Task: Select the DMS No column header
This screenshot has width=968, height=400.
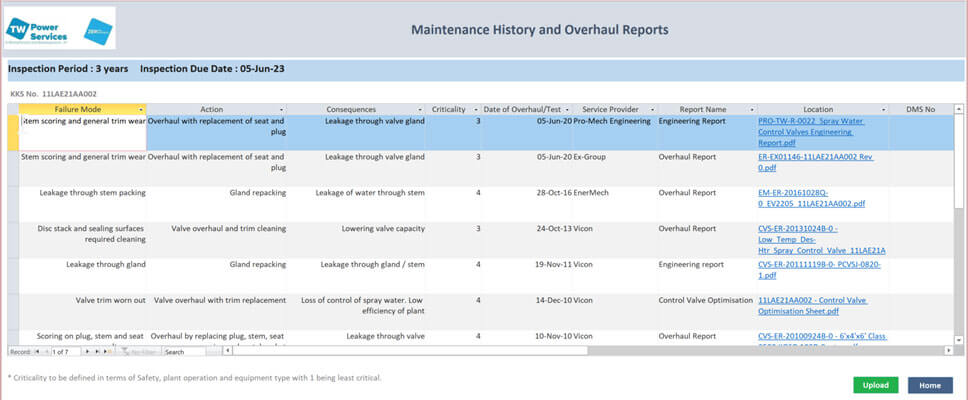Action: click(920, 109)
